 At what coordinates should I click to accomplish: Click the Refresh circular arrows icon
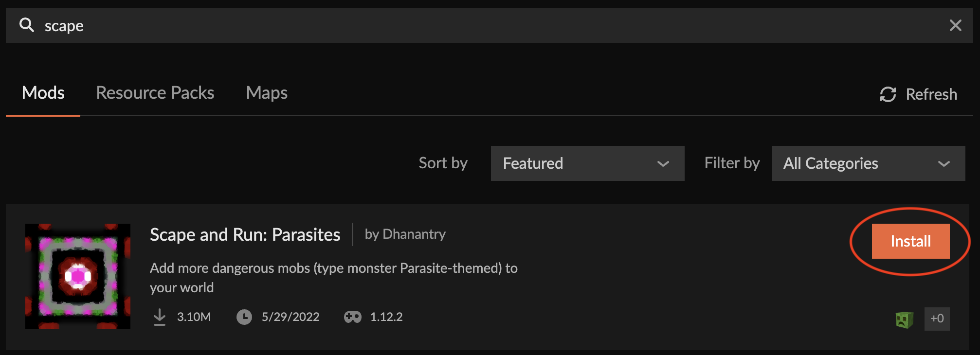point(888,94)
